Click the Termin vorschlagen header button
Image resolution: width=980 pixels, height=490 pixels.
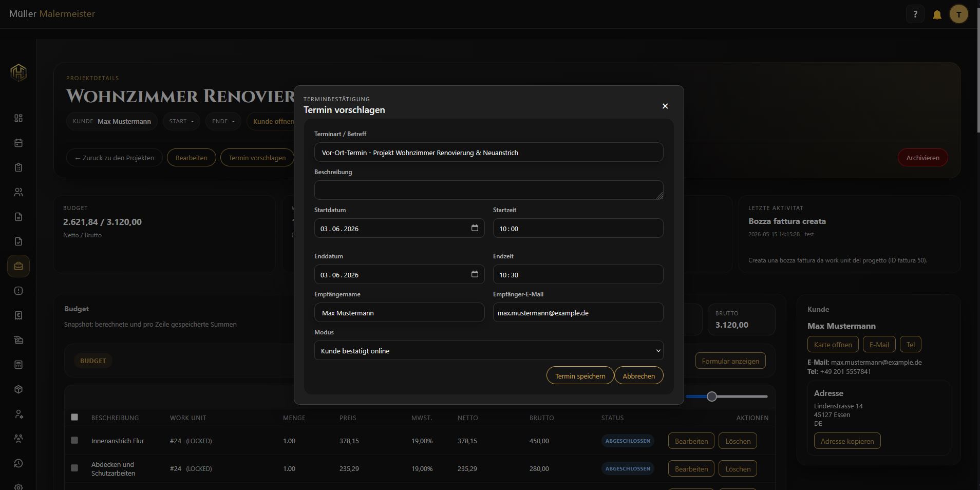point(257,158)
